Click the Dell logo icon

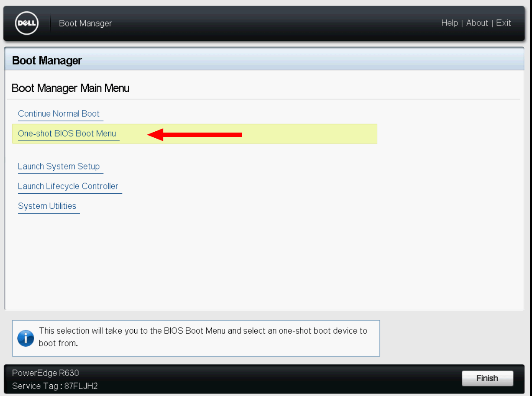27,23
